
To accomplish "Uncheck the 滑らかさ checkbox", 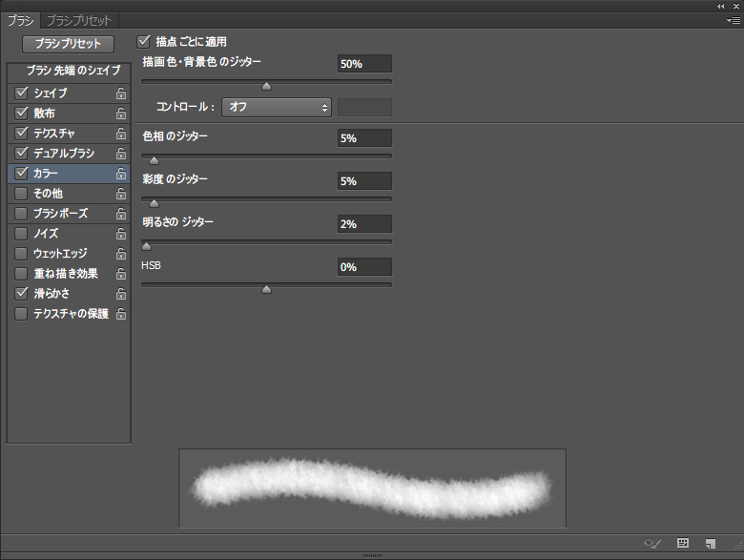I will pyautogui.click(x=21, y=293).
